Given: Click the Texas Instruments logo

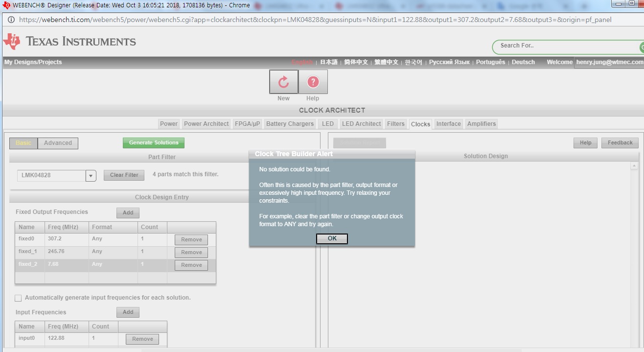Looking at the screenshot, I should [69, 42].
